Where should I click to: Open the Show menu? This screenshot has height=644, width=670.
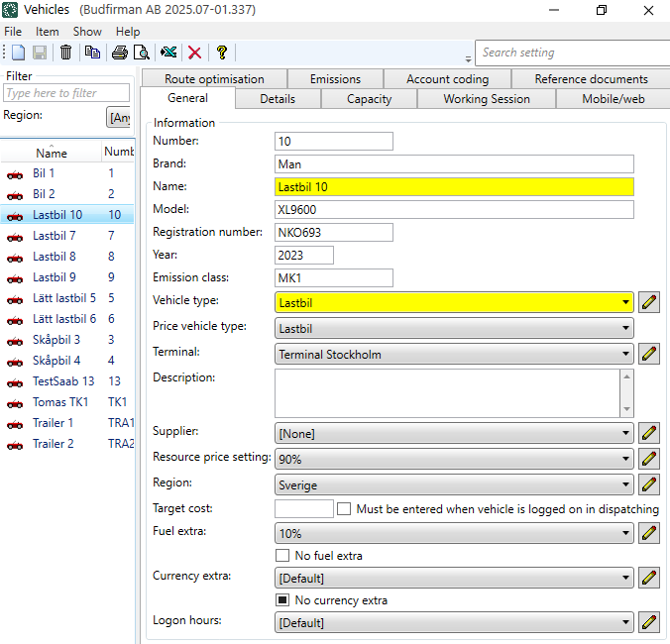[x=87, y=32]
